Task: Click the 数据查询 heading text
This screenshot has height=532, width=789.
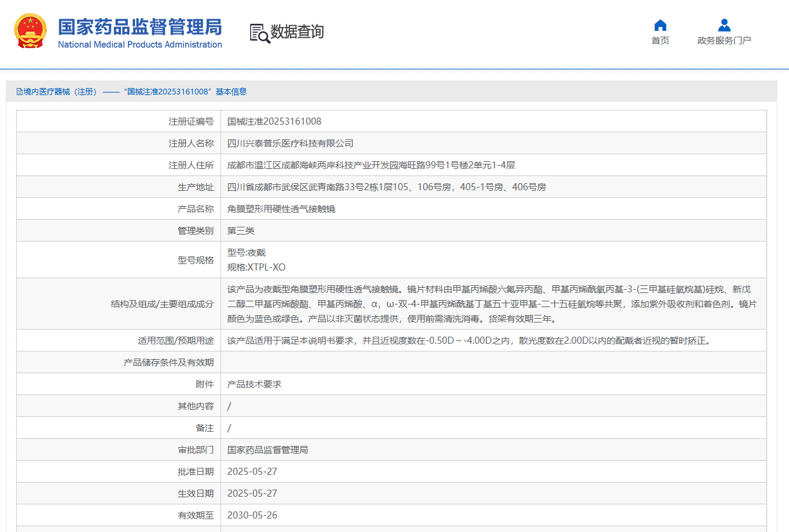Action: coord(297,31)
